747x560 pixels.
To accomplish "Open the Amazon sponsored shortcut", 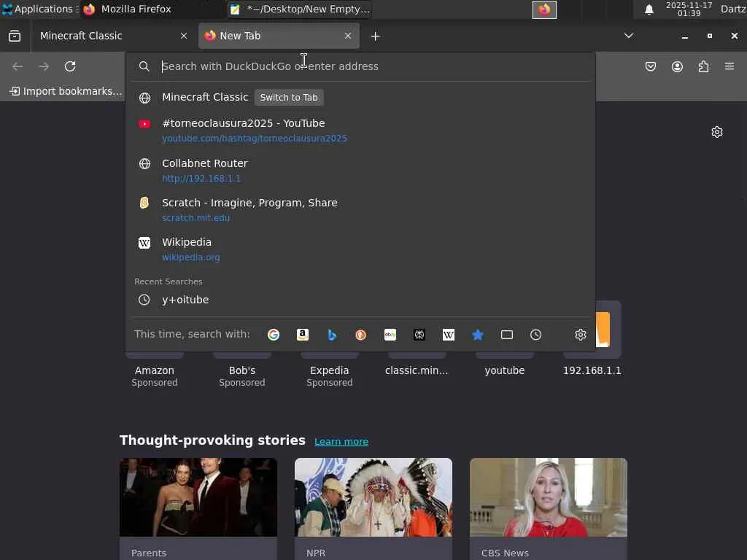I will click(x=155, y=370).
